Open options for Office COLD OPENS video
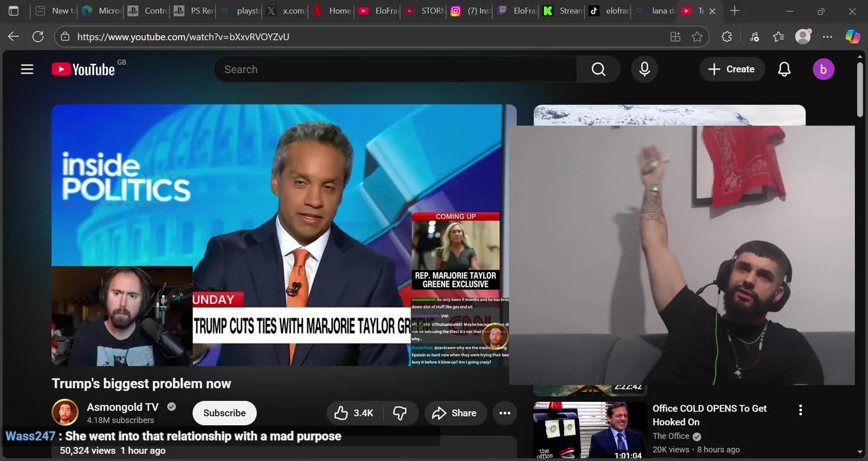 pyautogui.click(x=799, y=410)
